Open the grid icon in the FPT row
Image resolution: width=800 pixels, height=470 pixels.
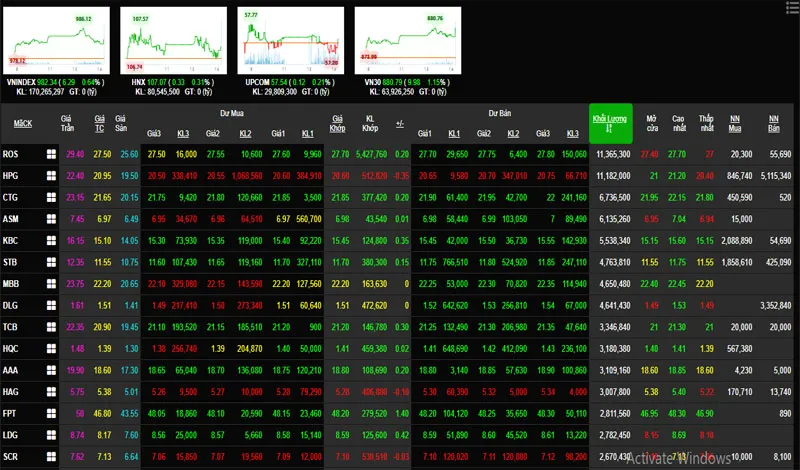pos(51,413)
